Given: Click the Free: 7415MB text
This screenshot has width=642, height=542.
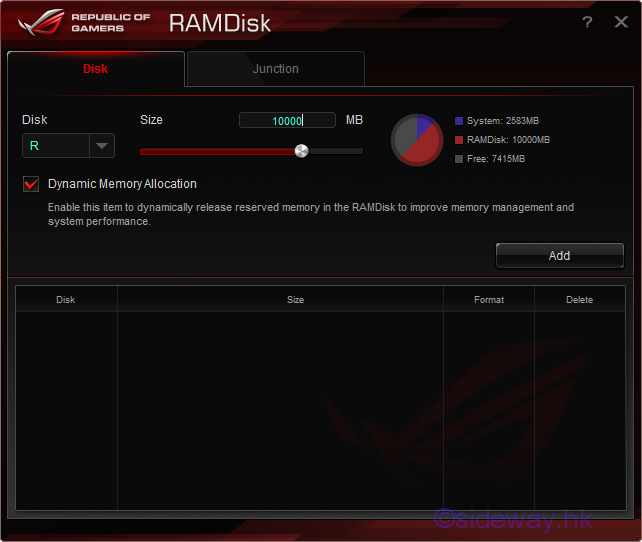Looking at the screenshot, I should tap(496, 159).
